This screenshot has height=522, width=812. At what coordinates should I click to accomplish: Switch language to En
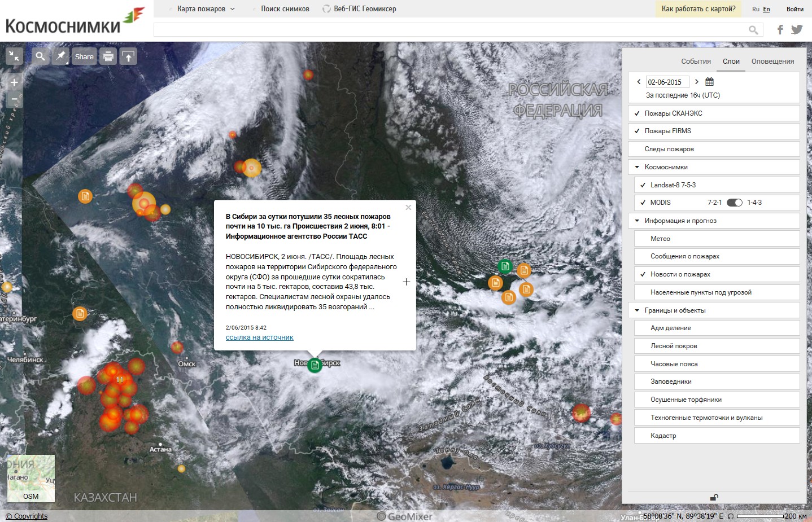click(766, 9)
